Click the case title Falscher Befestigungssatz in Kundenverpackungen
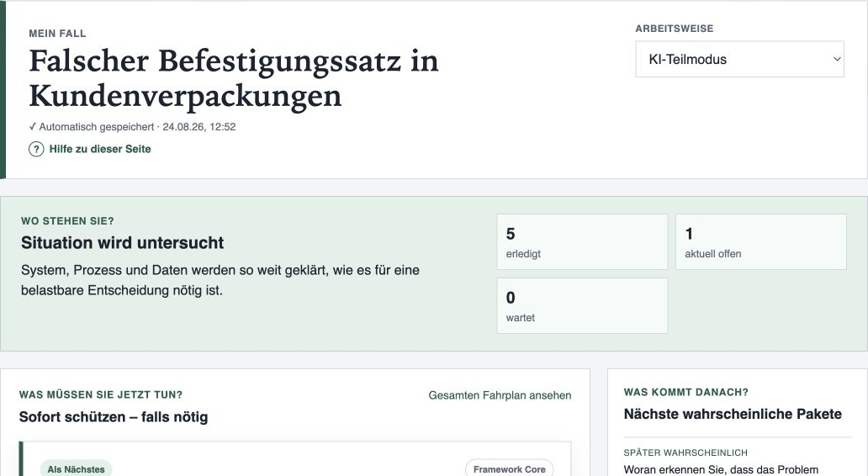868x476 pixels. [234, 77]
